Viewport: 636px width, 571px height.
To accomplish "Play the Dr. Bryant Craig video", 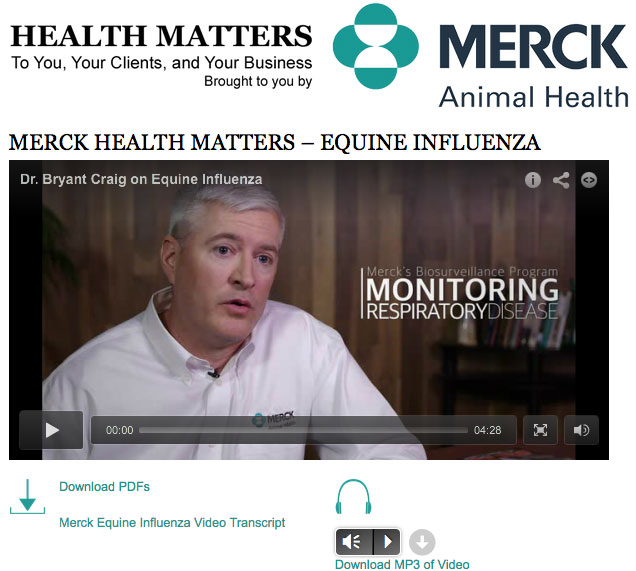I will click(51, 430).
